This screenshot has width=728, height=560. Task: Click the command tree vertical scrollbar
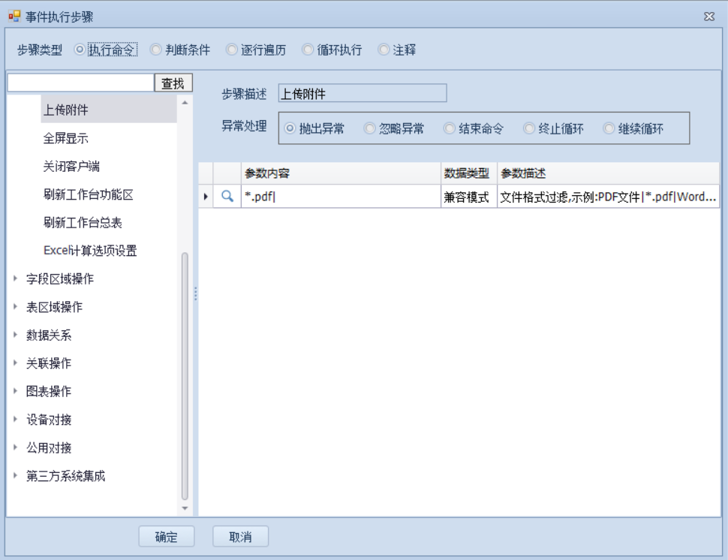click(185, 375)
